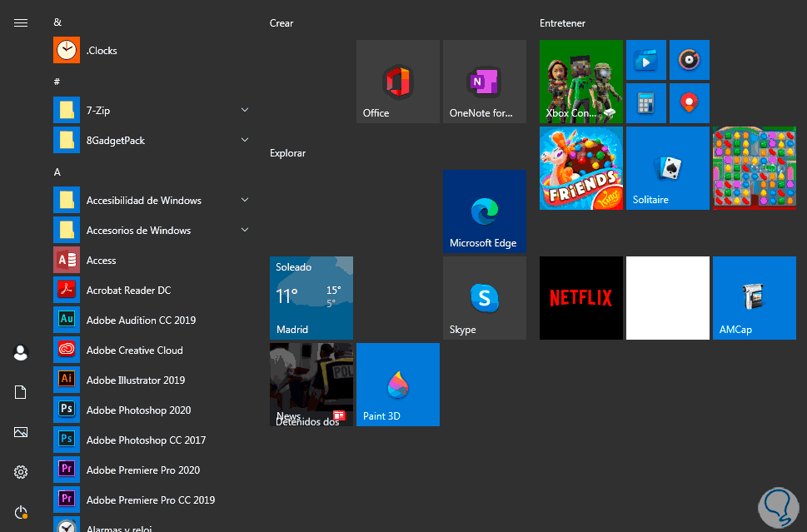Screen dimensions: 807x532
Task: Open the Paint 3D tile
Action: coord(398,385)
